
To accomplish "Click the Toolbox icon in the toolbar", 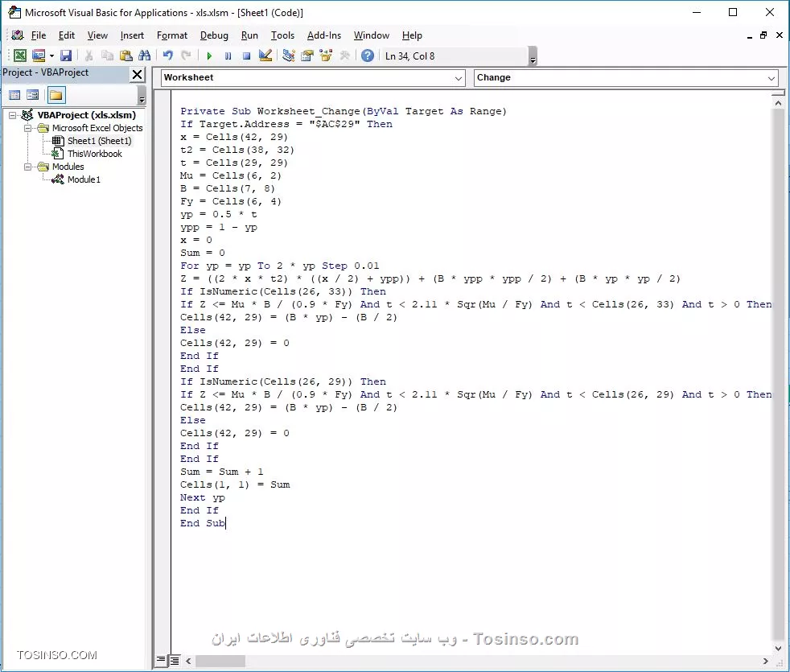I will [344, 56].
